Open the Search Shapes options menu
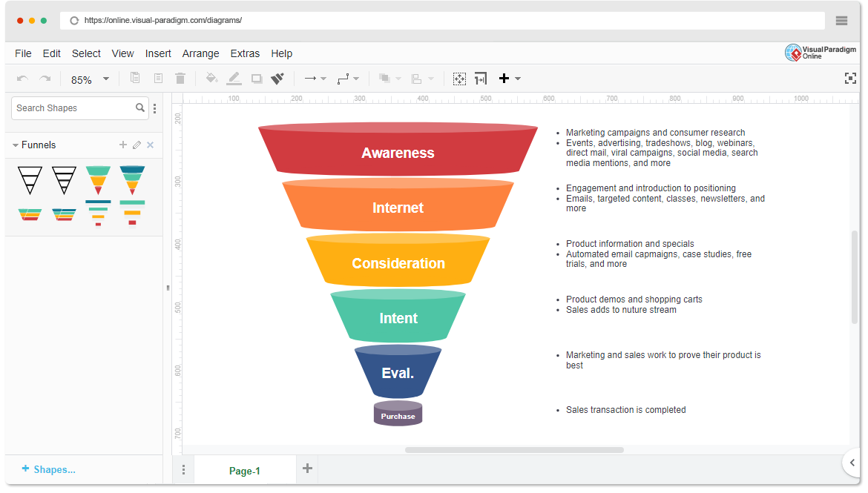Screen dimensions: 868x493 [155, 108]
